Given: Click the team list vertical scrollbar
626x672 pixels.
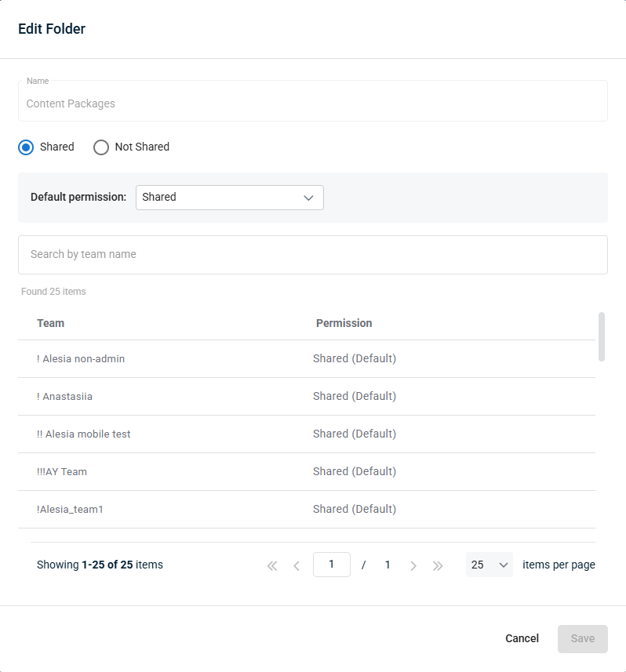Looking at the screenshot, I should pyautogui.click(x=602, y=336).
